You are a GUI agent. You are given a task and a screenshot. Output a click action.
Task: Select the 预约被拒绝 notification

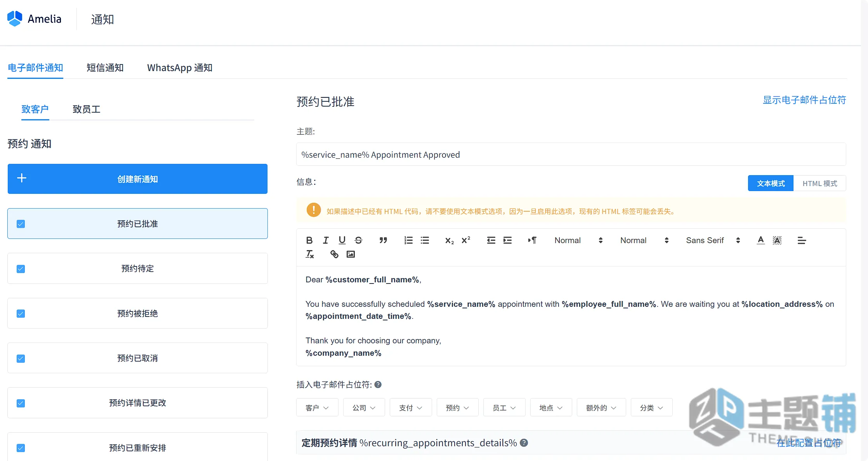pos(137,313)
